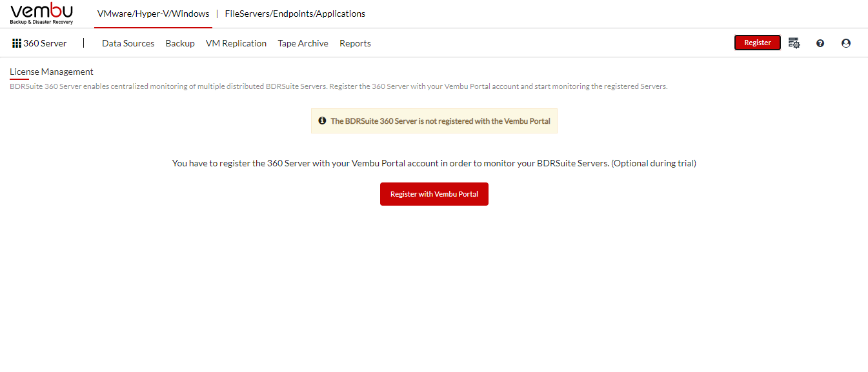This screenshot has height=372, width=868.
Task: Select the License Management heading
Action: point(52,72)
